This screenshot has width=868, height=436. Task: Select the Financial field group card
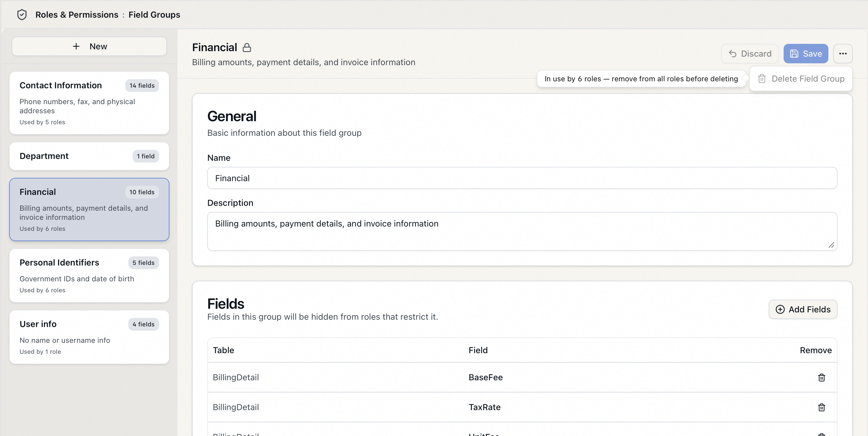89,209
